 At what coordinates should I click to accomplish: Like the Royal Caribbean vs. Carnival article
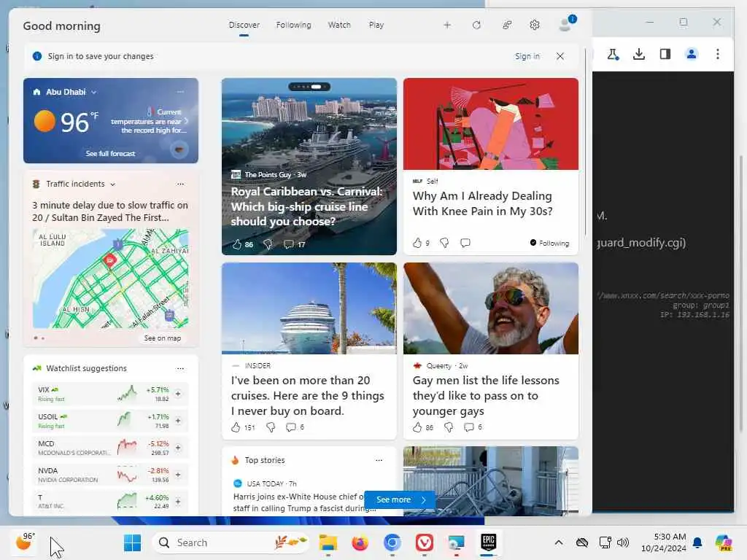[237, 244]
